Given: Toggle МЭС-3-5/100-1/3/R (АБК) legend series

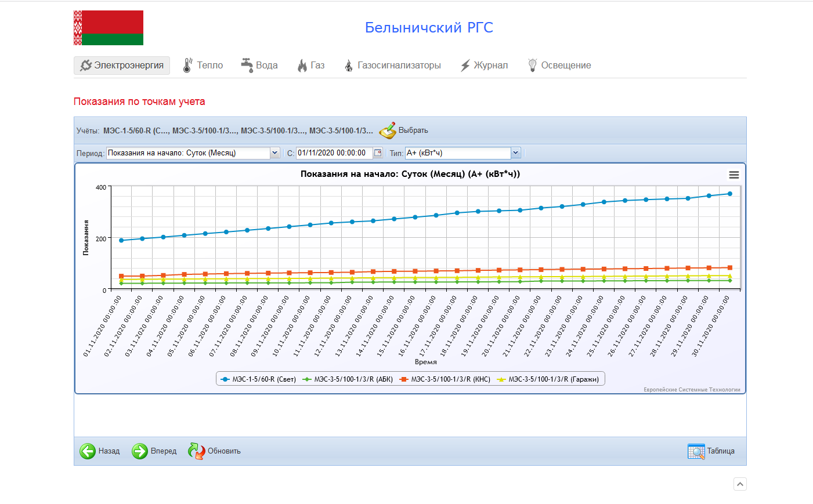Looking at the screenshot, I should point(348,379).
